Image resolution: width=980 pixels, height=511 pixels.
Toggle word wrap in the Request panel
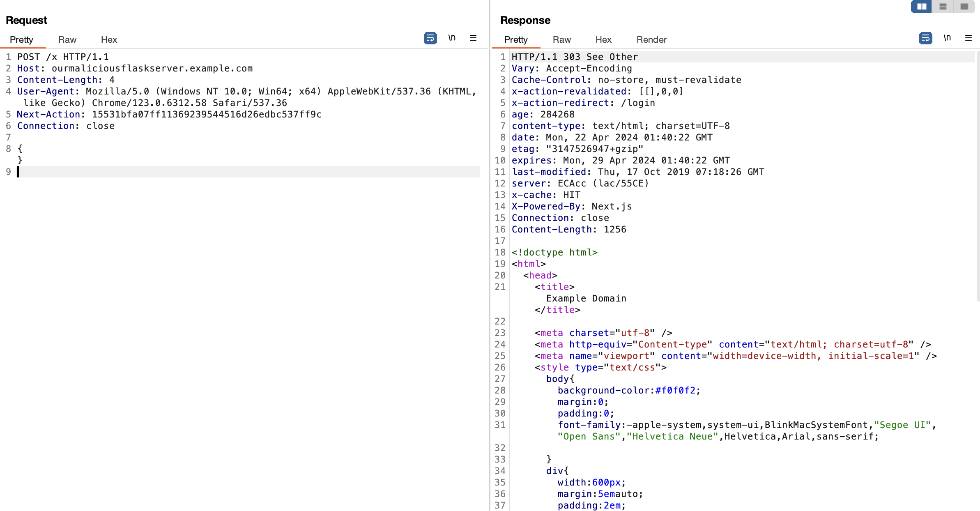(430, 38)
